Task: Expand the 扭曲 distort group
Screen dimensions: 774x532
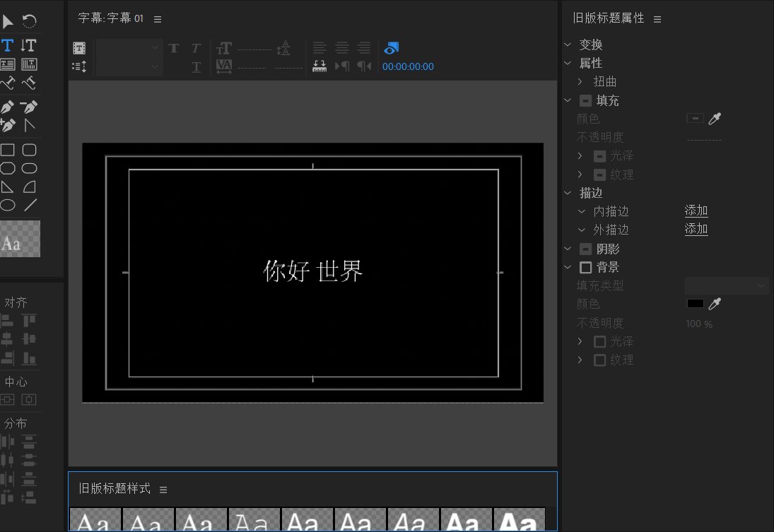Action: 580,81
